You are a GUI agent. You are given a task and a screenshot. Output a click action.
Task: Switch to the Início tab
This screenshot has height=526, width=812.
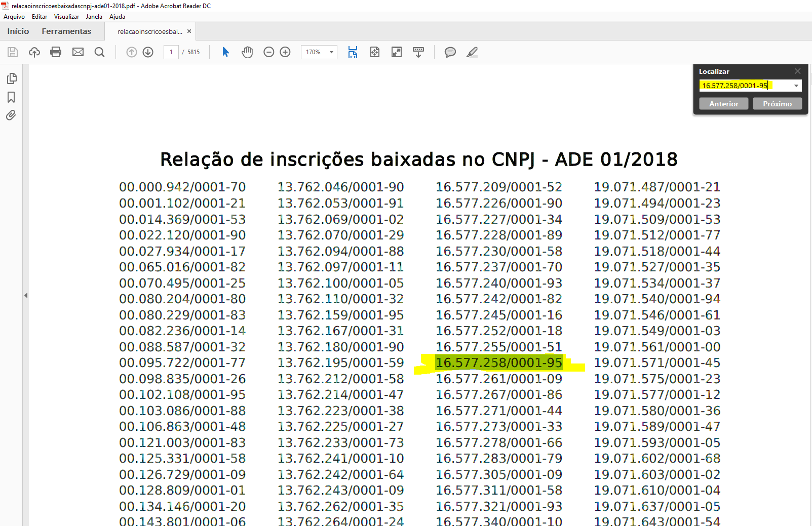click(x=18, y=31)
